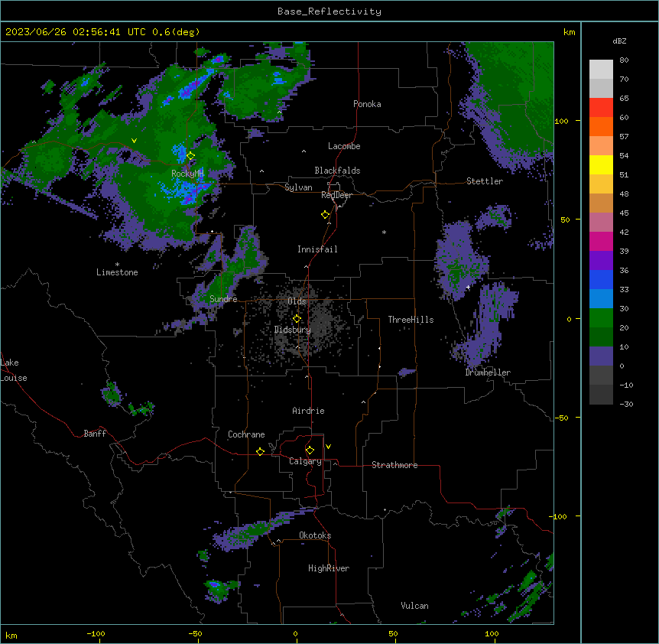Screen dimensions: 659x644
Task: Click the Lacombe city label
Action: [x=344, y=146]
